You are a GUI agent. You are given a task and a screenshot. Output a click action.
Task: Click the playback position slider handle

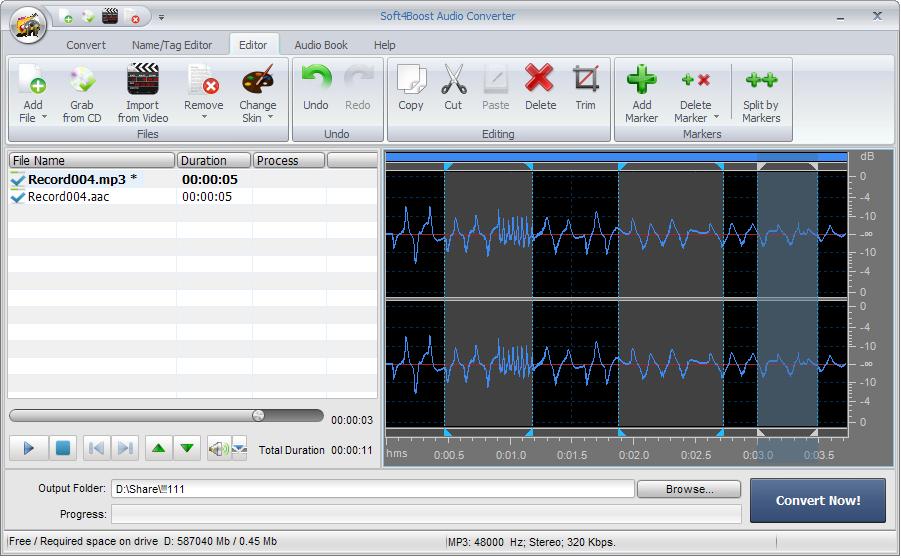point(258,415)
